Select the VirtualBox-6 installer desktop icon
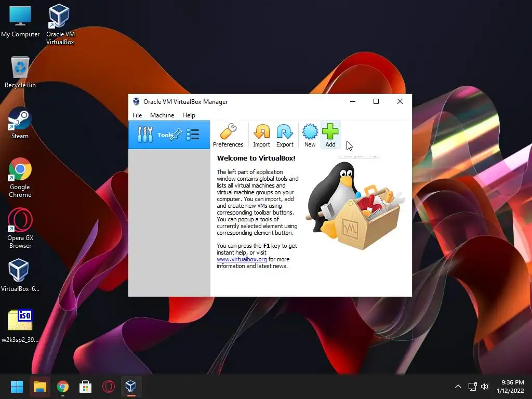This screenshot has width=532, height=399. pyautogui.click(x=20, y=275)
